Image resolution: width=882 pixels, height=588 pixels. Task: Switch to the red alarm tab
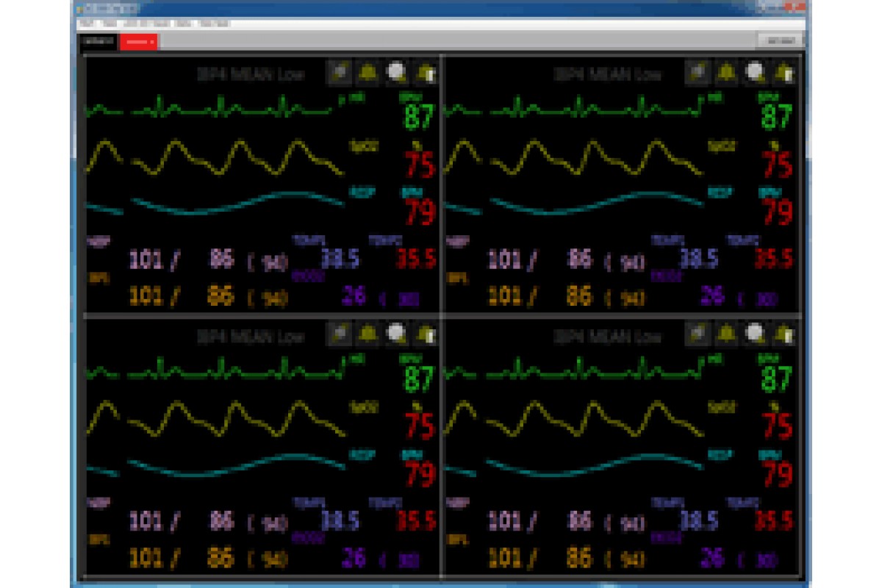pyautogui.click(x=139, y=42)
